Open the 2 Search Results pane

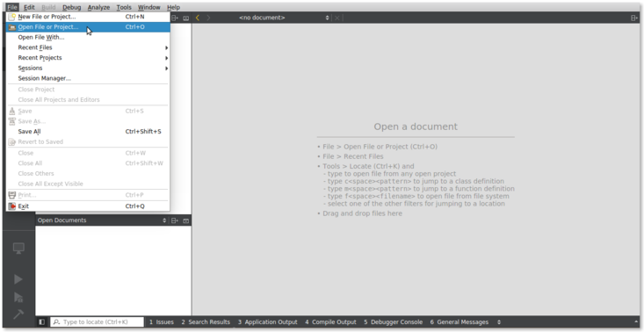point(206,322)
